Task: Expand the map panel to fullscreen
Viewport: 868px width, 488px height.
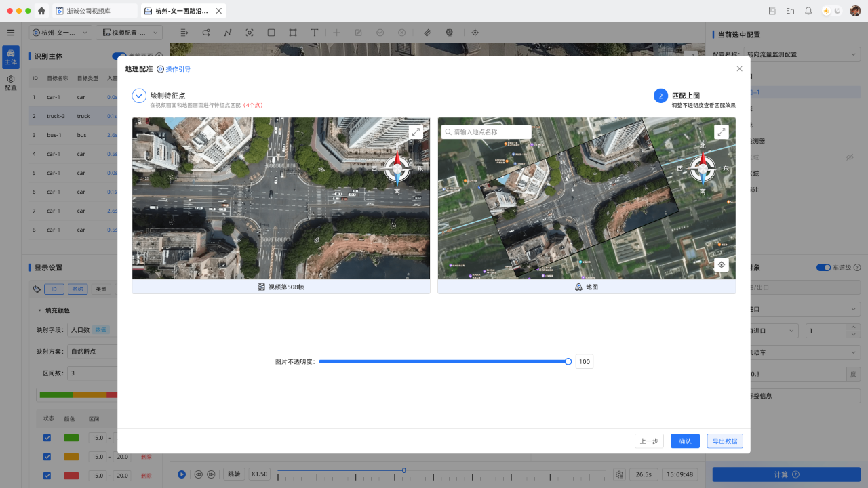Action: tap(722, 131)
